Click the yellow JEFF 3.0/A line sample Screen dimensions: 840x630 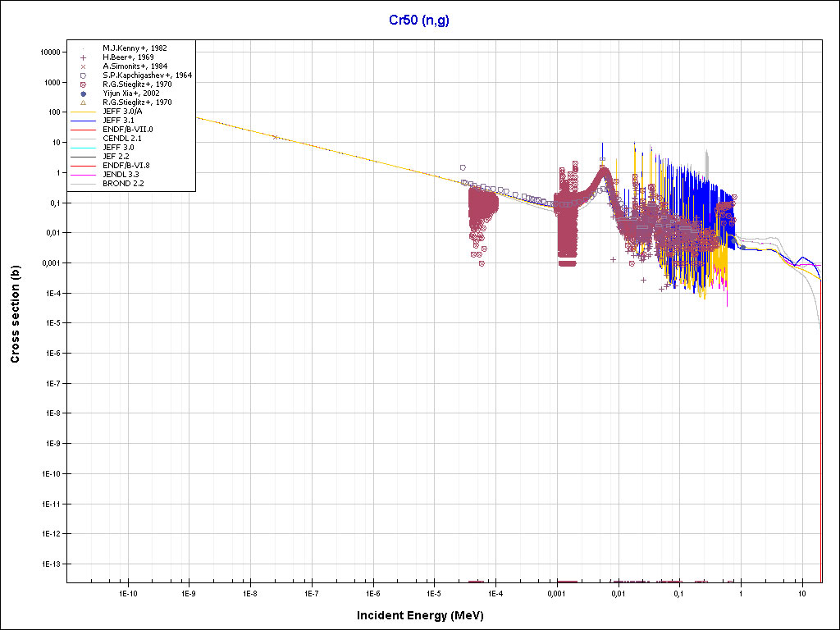click(83, 112)
